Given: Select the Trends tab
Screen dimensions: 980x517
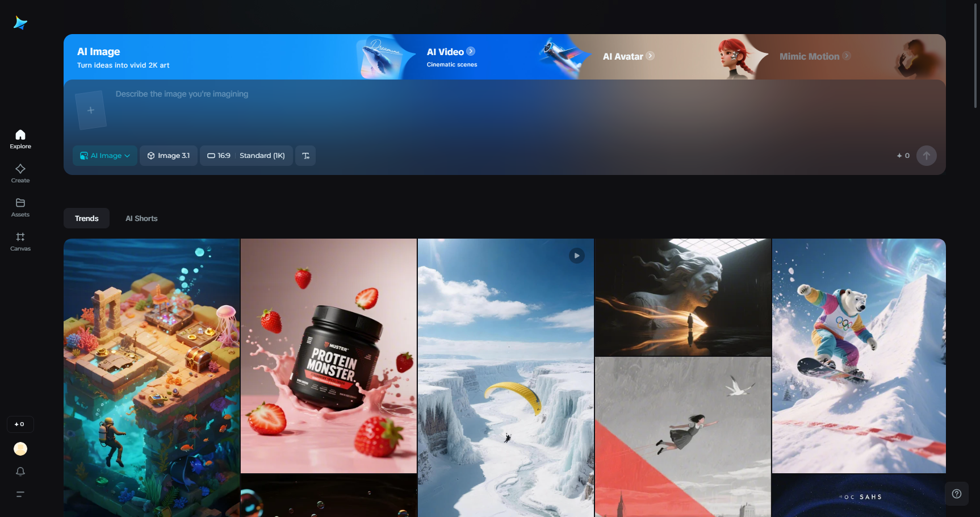Looking at the screenshot, I should click(86, 218).
